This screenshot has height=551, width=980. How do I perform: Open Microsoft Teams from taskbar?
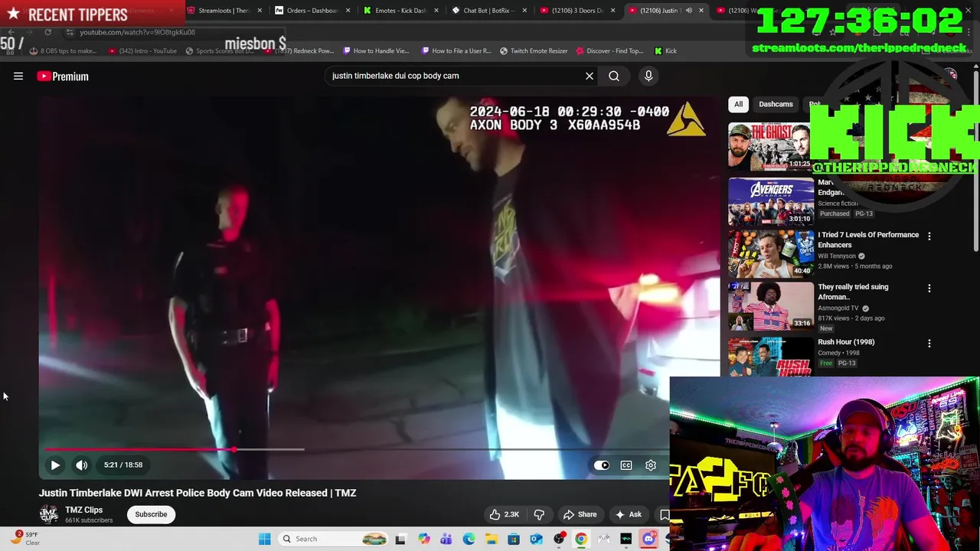click(x=446, y=539)
